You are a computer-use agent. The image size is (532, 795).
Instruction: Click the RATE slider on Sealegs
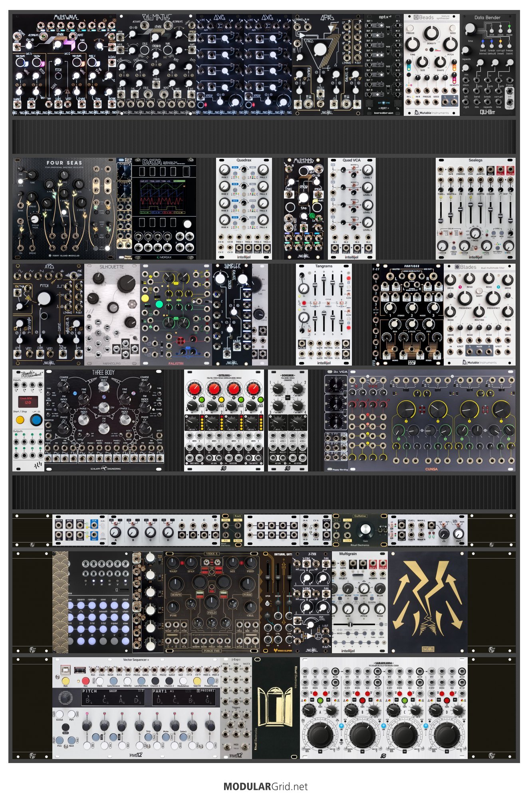[470, 213]
